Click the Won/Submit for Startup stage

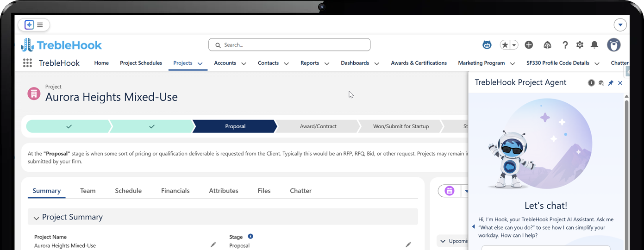pos(400,126)
